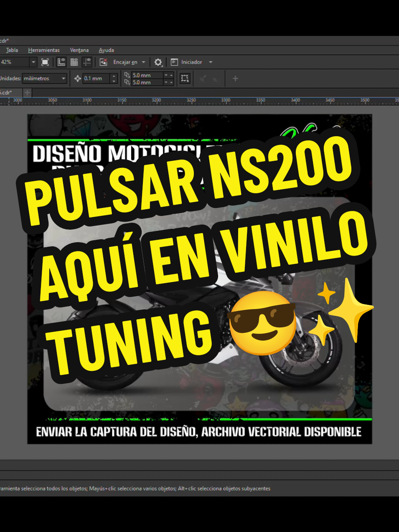This screenshot has height=532, width=399.
Task: Disable snapping with the snap-off icon
Action: coord(103,62)
